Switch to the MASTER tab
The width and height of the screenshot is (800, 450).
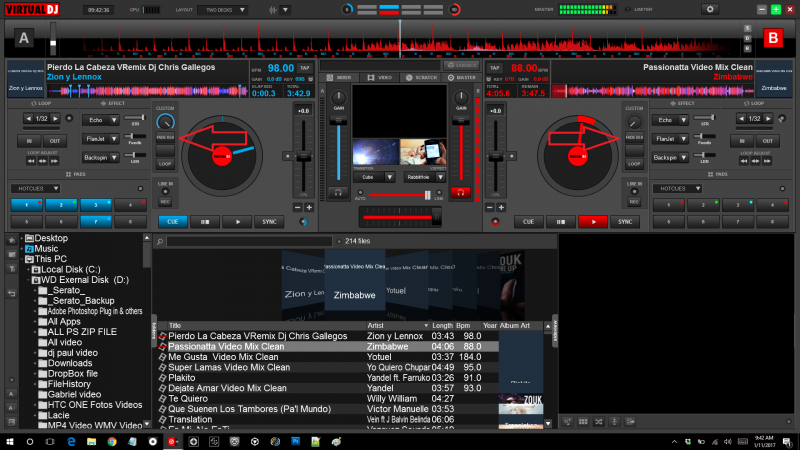pos(462,78)
